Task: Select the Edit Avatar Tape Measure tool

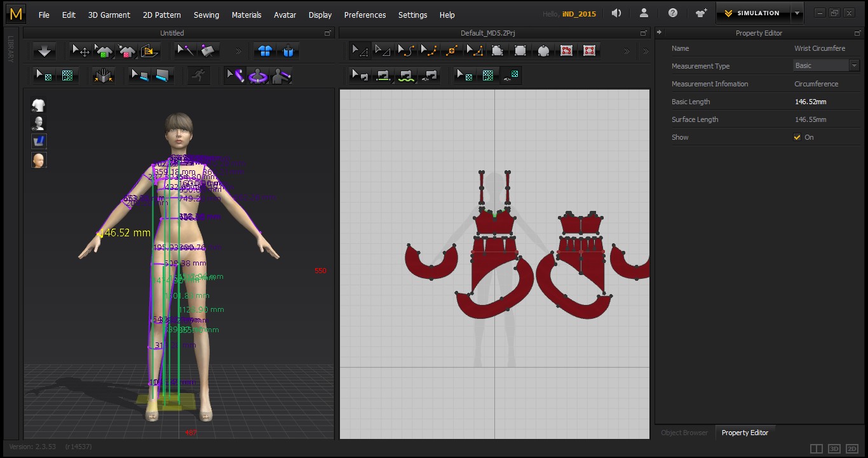Action: (234, 76)
